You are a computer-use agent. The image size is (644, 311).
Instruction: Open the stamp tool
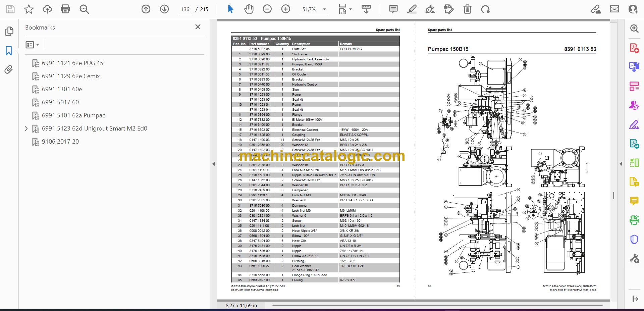(448, 9)
